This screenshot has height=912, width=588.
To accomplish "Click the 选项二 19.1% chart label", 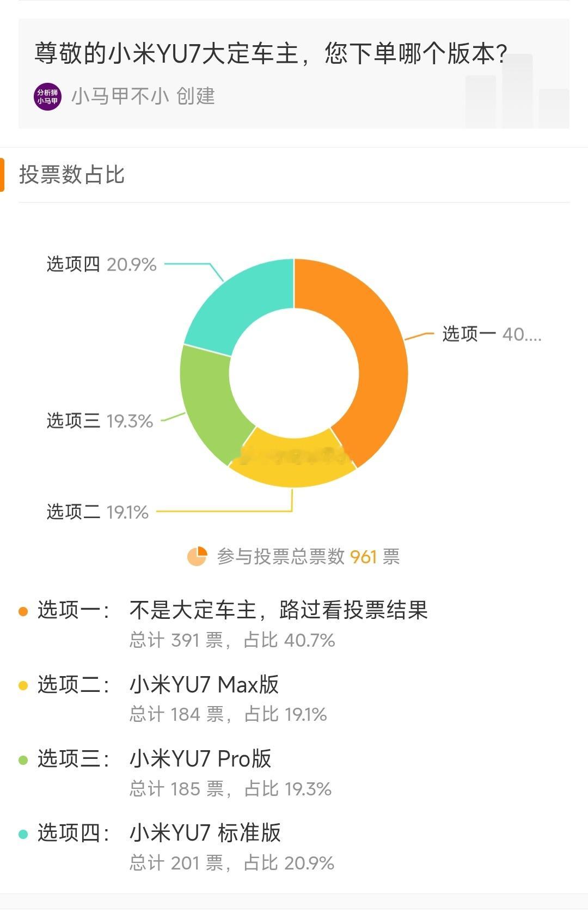I will [x=97, y=512].
